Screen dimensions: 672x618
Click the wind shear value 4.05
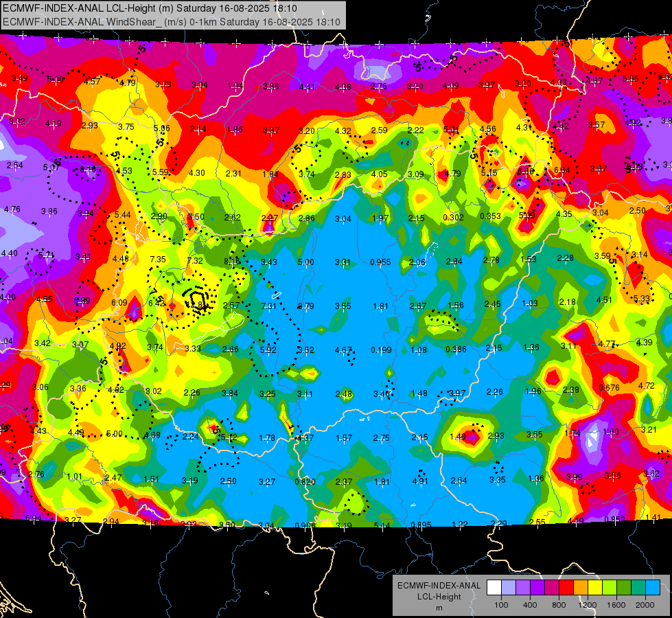click(x=380, y=174)
